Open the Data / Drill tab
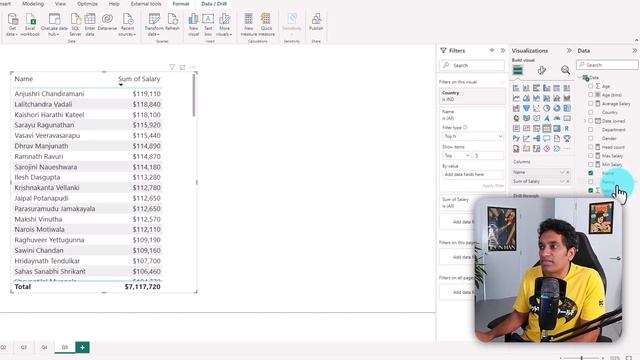This screenshot has height=360, width=640. point(214,4)
